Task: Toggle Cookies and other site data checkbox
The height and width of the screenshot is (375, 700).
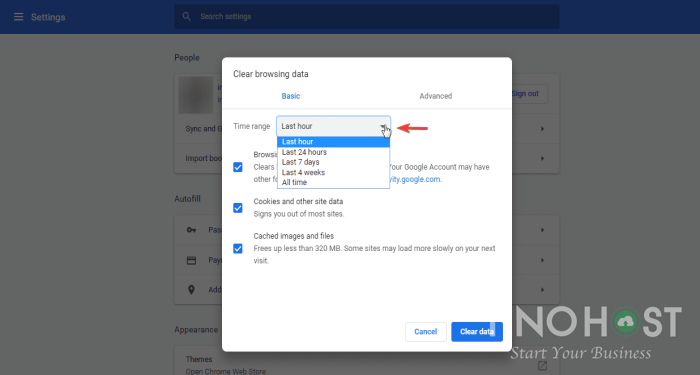Action: [x=238, y=208]
